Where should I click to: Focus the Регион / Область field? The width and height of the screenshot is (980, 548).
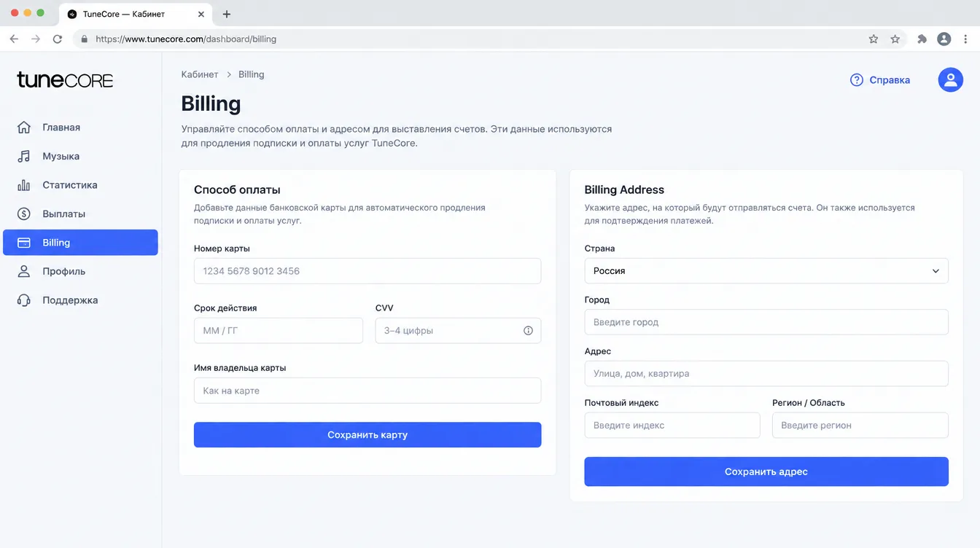(x=860, y=426)
